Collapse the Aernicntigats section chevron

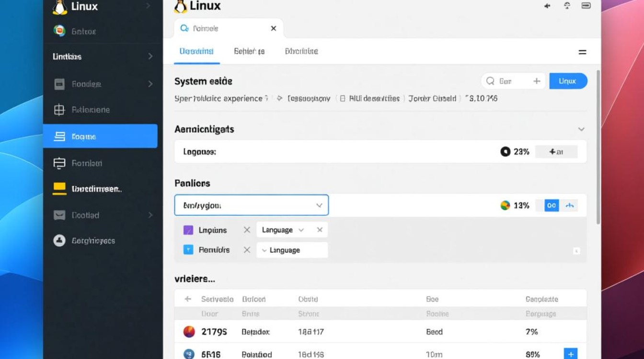[x=581, y=129]
